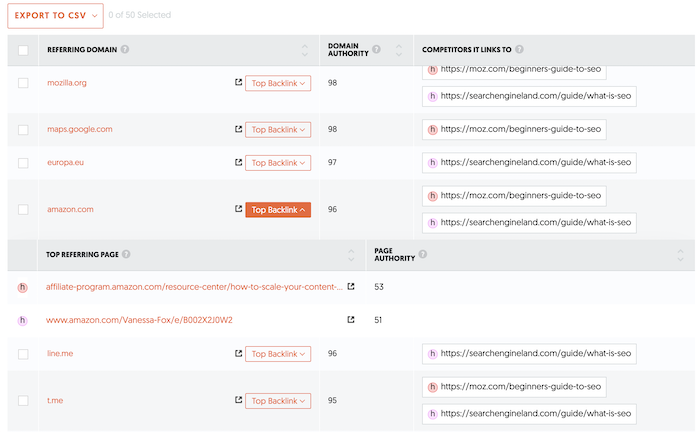Collapse Top Backlink for amazon.com
700x432 pixels.
(x=278, y=210)
